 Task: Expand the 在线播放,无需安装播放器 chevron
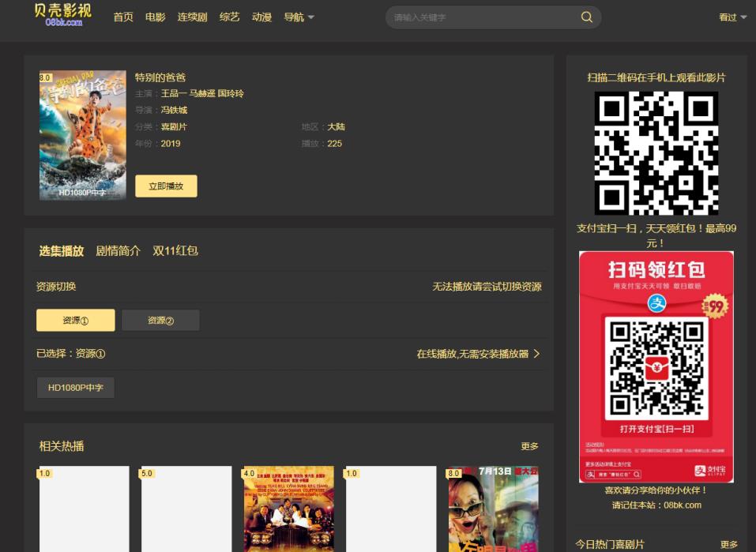pos(536,354)
